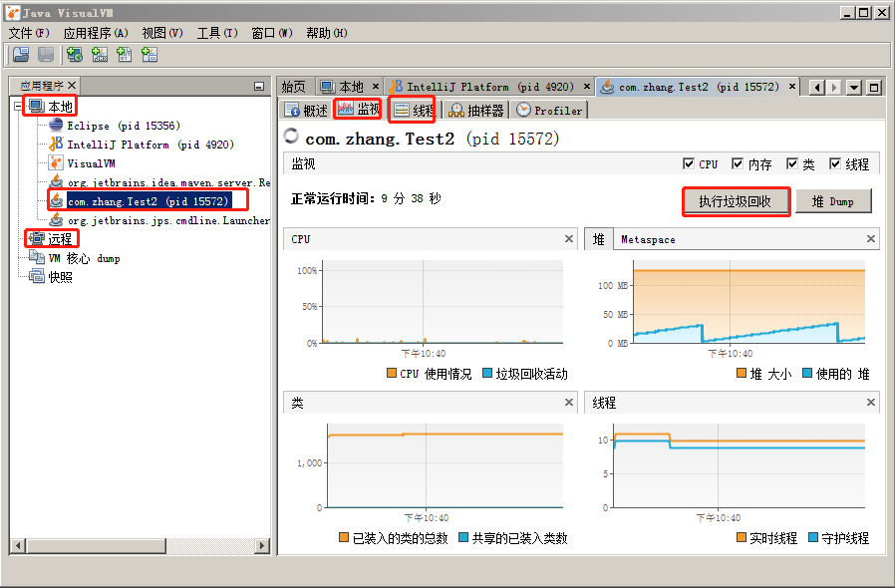Close the com.zhang.Test2 (pid 15572) tab
The image size is (895, 588).
click(x=792, y=86)
